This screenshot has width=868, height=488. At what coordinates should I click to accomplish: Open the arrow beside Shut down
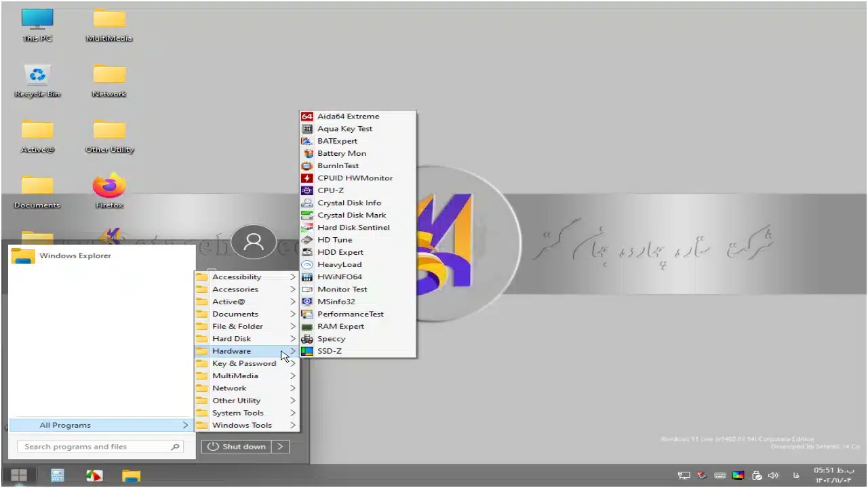click(x=280, y=447)
